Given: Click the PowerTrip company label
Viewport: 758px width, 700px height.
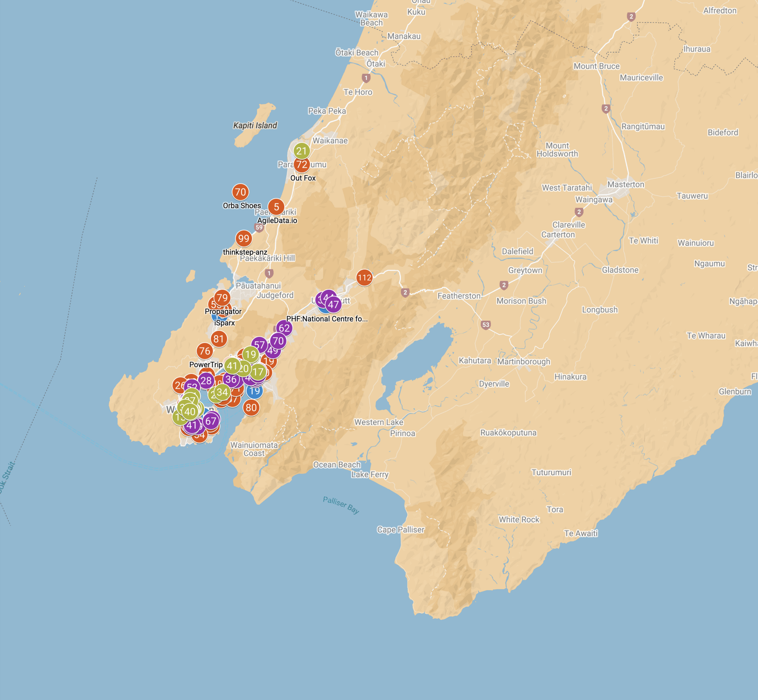Looking at the screenshot, I should tap(206, 364).
